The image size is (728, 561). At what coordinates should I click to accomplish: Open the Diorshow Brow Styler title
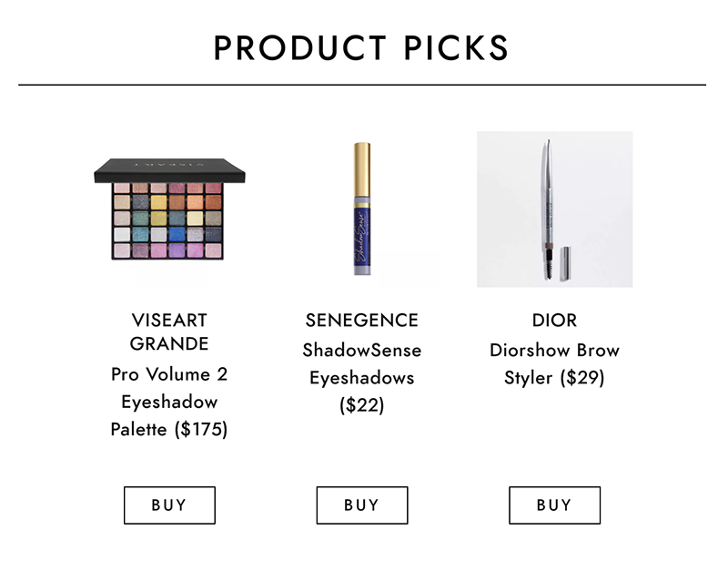554,363
